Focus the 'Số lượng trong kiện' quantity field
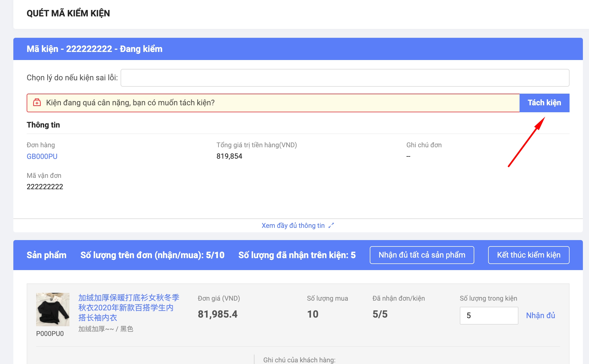 [x=489, y=315]
